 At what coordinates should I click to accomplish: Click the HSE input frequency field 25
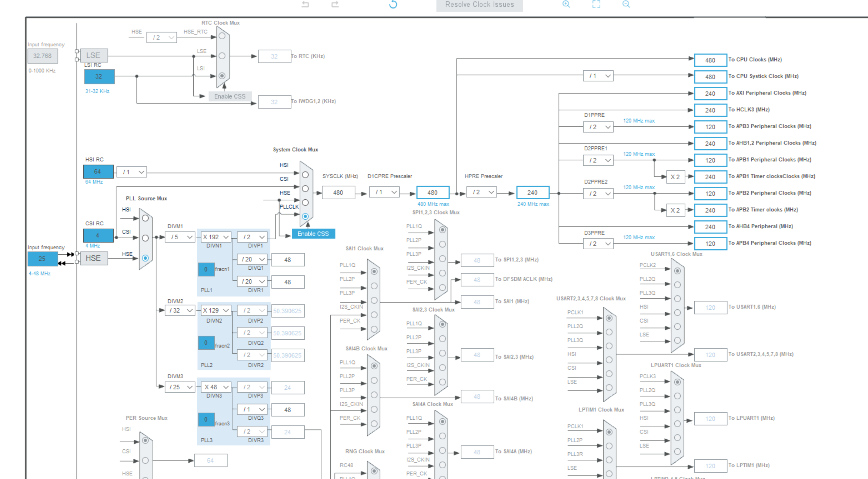(43, 259)
